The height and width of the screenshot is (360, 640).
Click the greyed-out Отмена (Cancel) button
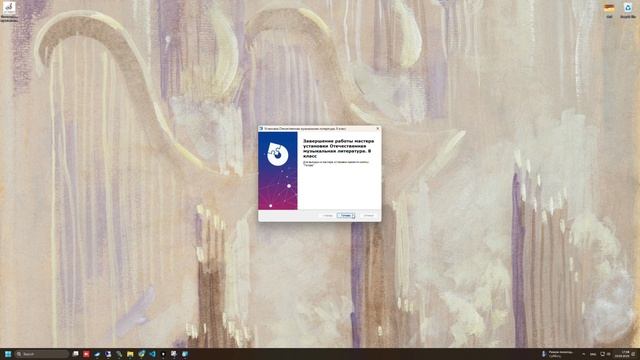pyautogui.click(x=369, y=215)
